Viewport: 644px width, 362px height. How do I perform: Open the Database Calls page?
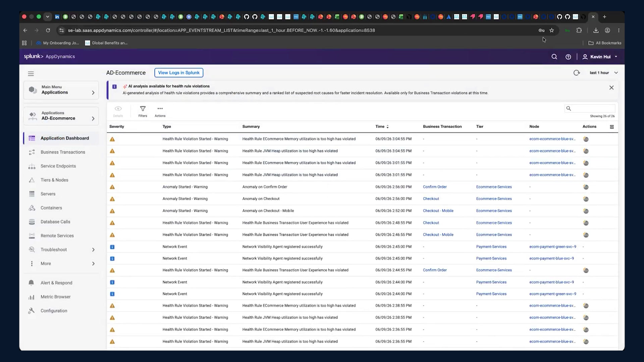coord(55,222)
